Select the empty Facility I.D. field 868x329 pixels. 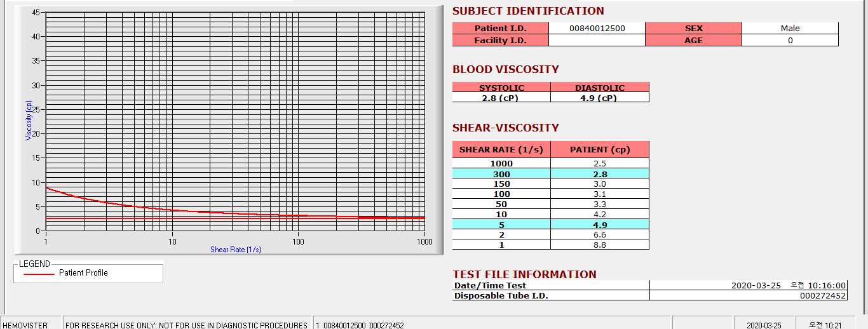pos(597,40)
